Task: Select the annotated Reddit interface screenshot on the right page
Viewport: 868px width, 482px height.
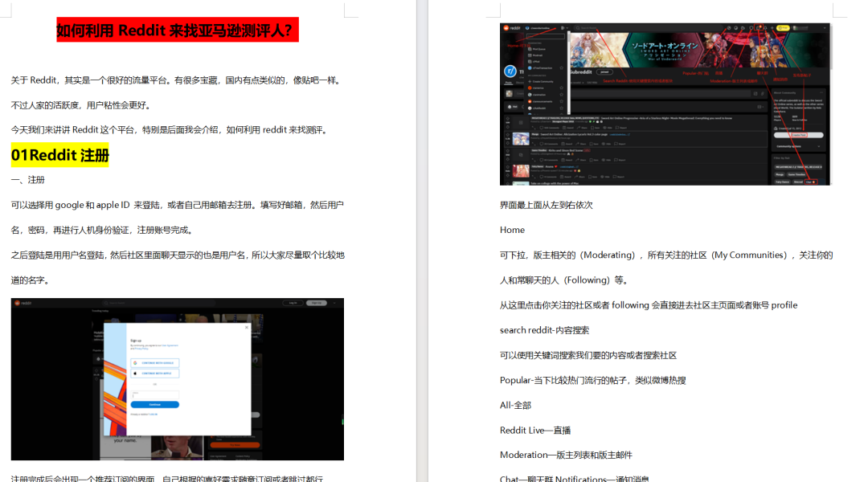Action: click(665, 104)
